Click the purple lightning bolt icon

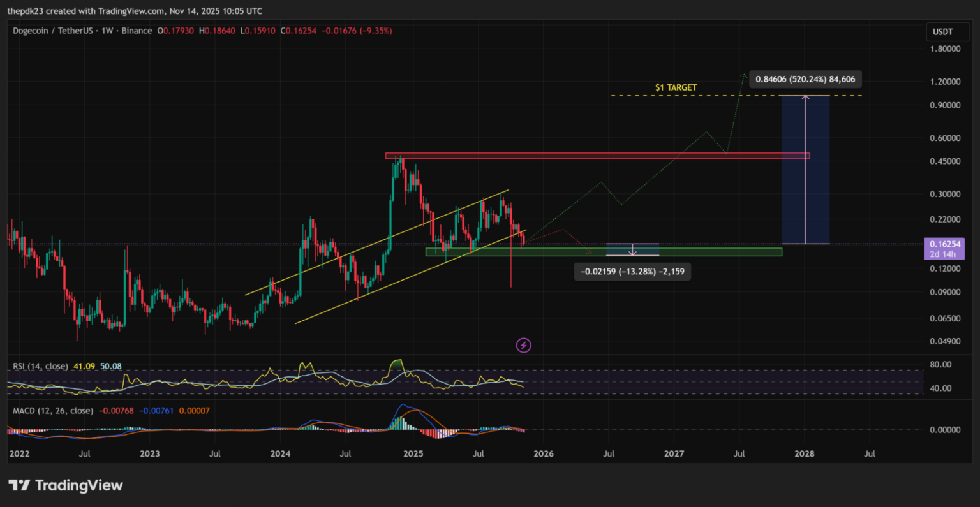[x=523, y=346]
